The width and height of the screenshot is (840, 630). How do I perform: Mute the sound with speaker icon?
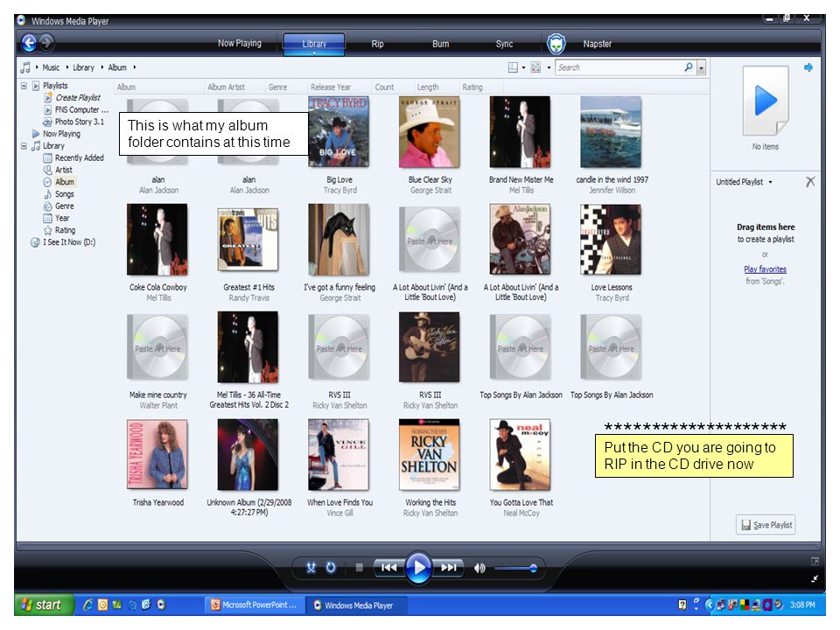click(x=480, y=569)
